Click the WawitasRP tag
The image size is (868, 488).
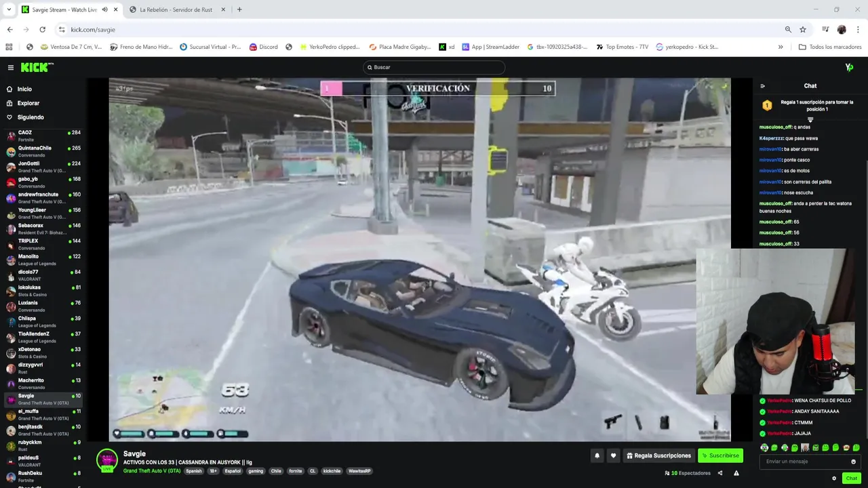[x=360, y=471]
